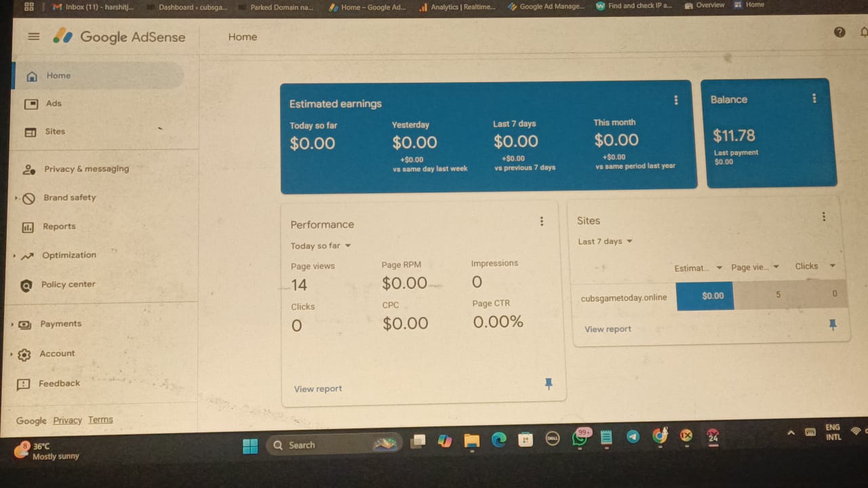Open Google Chrome from the taskbar
This screenshot has width=868, height=488.
(x=659, y=436)
